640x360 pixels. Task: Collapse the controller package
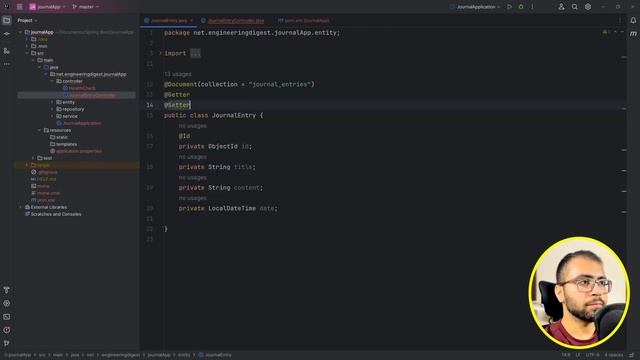52,81
